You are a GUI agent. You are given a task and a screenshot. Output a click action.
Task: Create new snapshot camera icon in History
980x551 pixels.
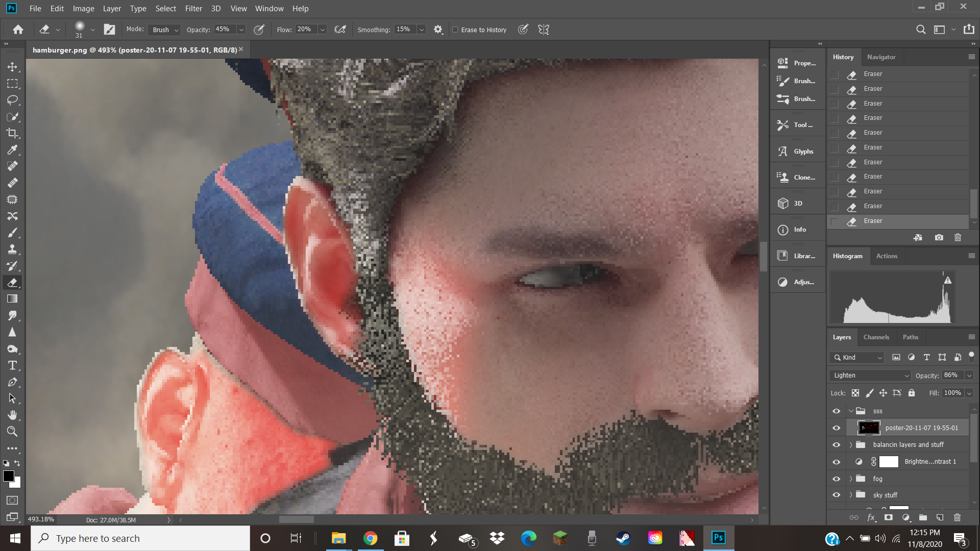click(939, 238)
